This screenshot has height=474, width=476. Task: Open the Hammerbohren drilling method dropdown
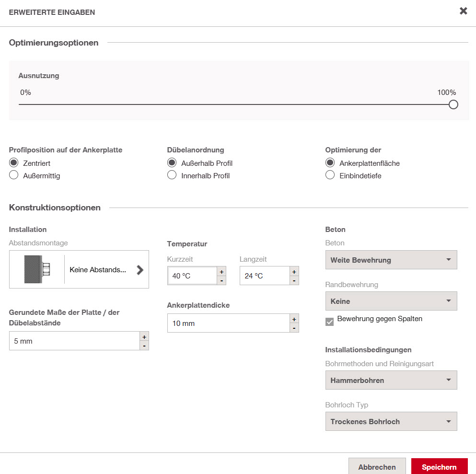[391, 380]
